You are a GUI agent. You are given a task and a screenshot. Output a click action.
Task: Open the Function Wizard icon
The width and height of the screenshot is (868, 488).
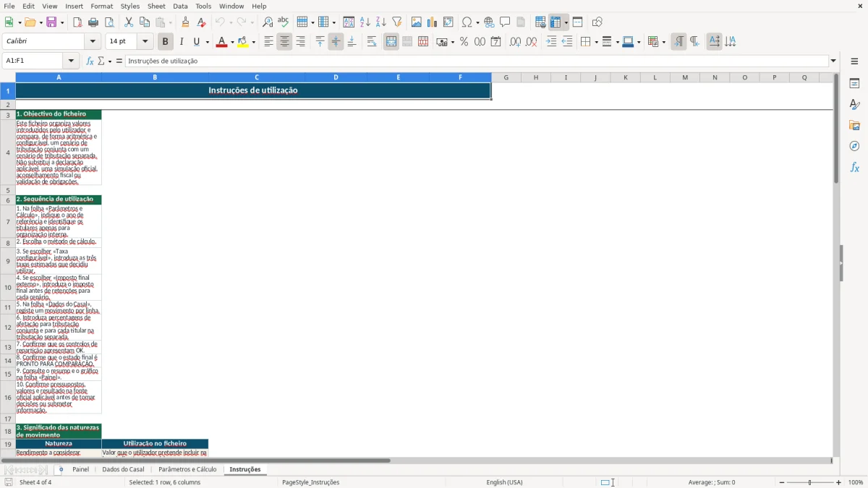90,61
